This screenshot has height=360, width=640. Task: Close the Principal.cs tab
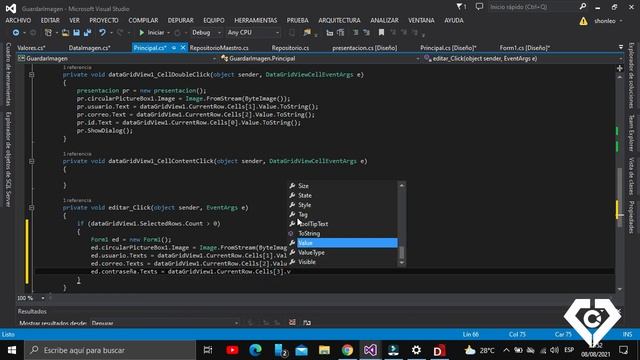tap(183, 48)
